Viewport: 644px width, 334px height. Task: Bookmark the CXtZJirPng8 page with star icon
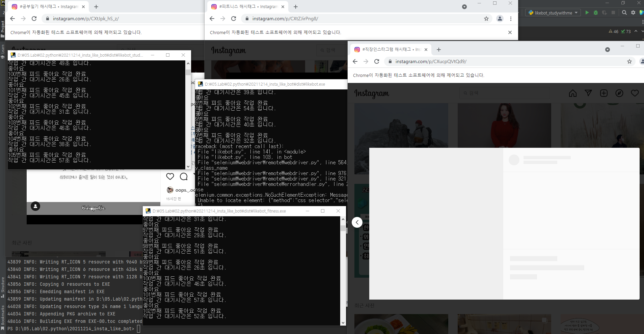pyautogui.click(x=486, y=19)
